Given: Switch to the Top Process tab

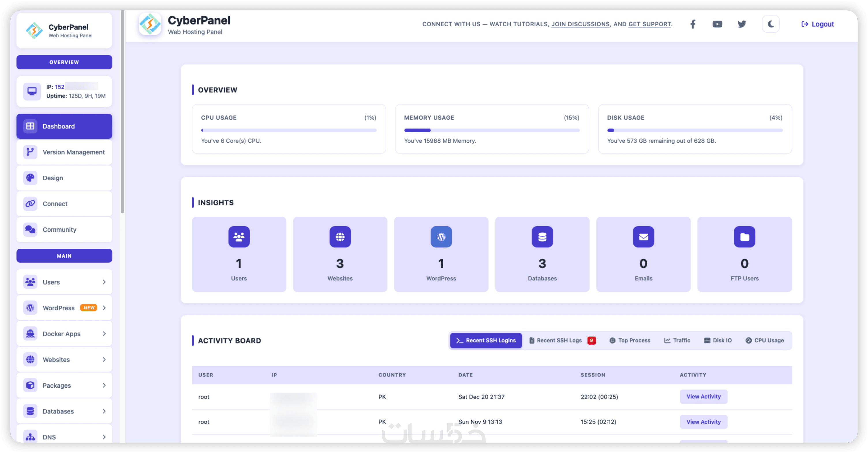Looking at the screenshot, I should coord(630,340).
